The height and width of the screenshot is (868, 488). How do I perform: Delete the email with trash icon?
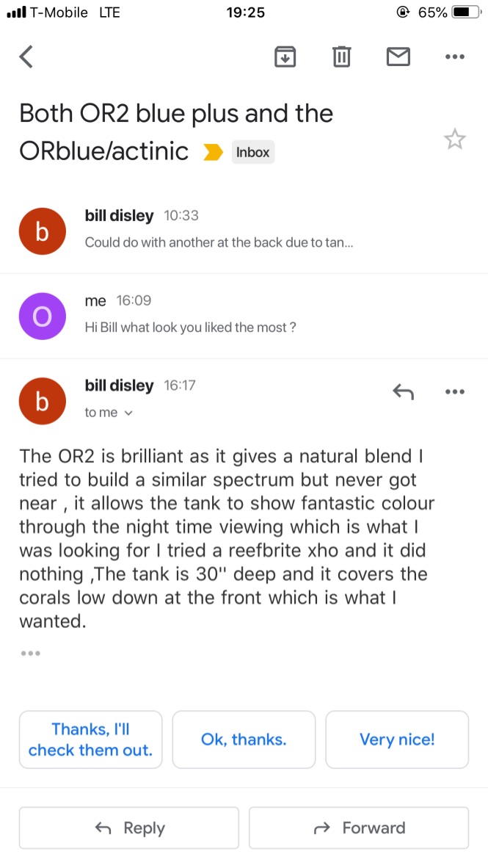[x=341, y=57]
